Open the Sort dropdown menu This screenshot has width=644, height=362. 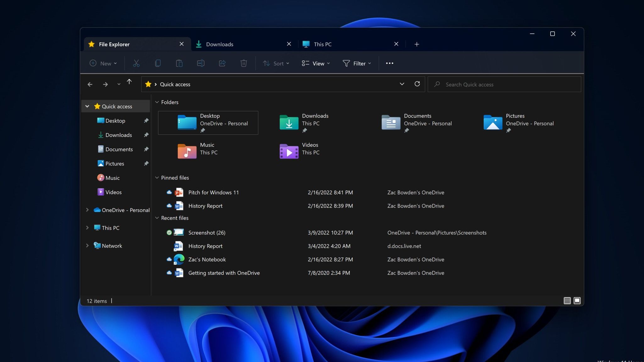[x=276, y=63]
